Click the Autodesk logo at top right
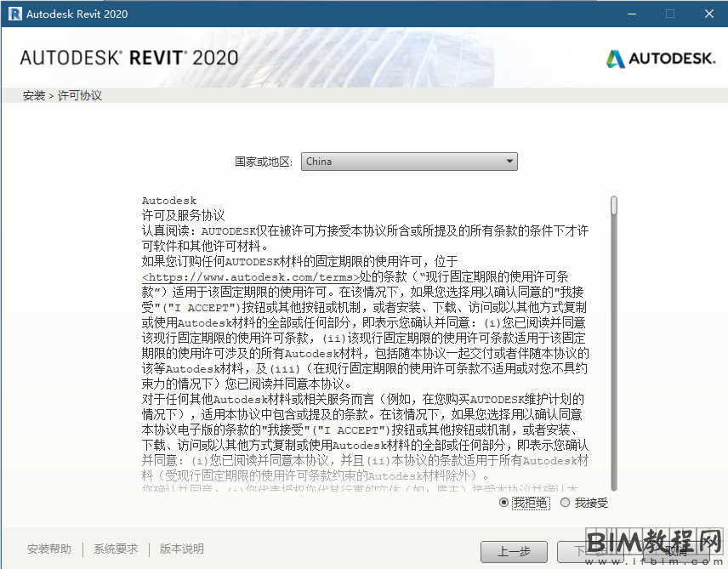728x569 pixels. [661, 59]
